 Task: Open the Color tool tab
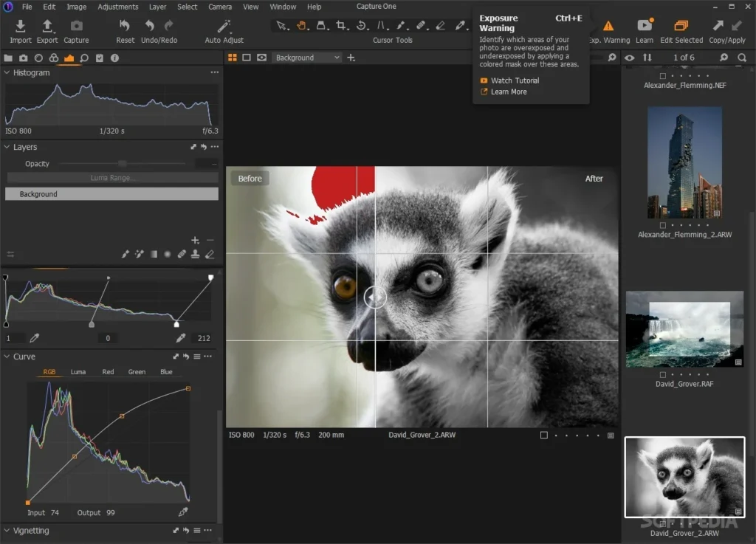coord(53,58)
